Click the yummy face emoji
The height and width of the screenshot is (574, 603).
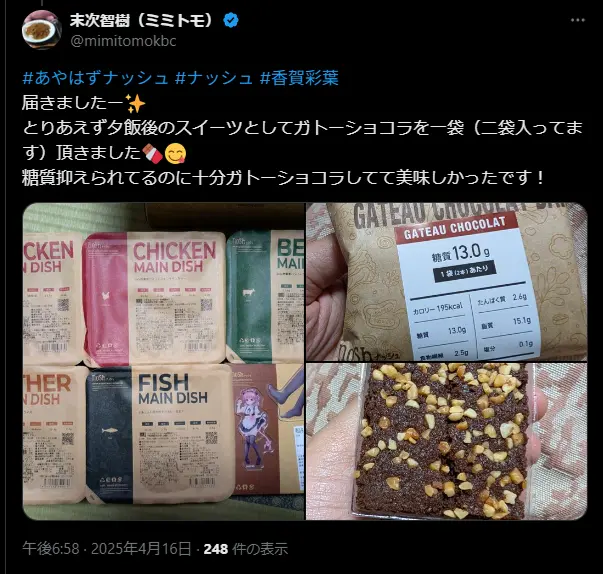175,153
